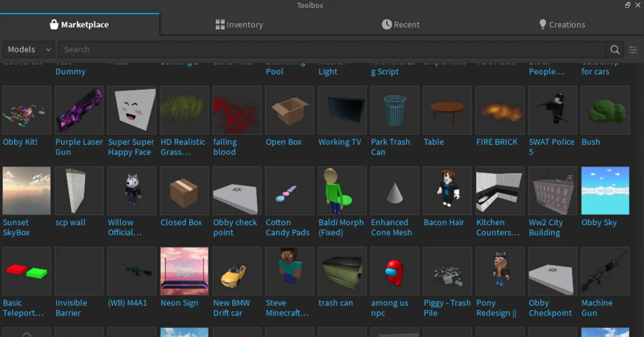
Task: Click the FIRE BRICK label
Action: (497, 142)
